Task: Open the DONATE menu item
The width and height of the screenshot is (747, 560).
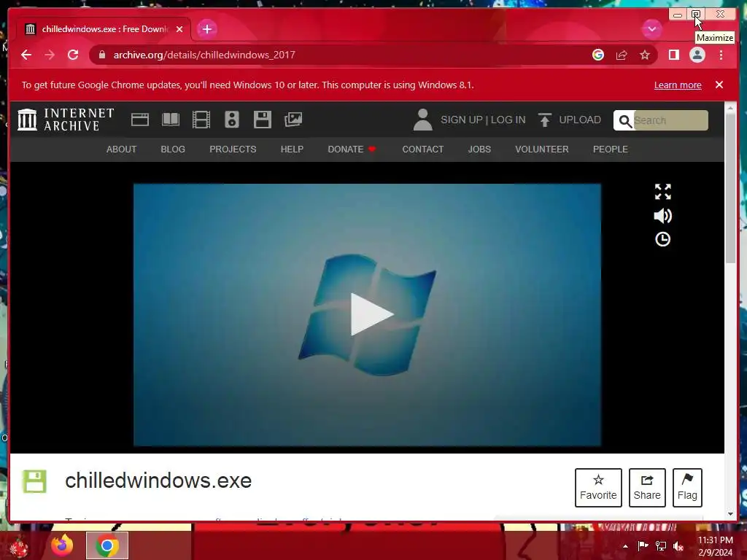Action: point(352,149)
